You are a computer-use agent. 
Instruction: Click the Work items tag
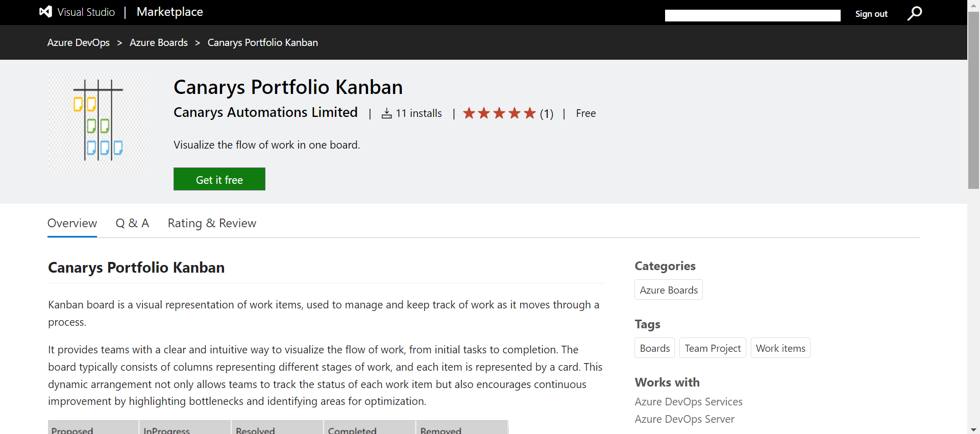tap(780, 348)
